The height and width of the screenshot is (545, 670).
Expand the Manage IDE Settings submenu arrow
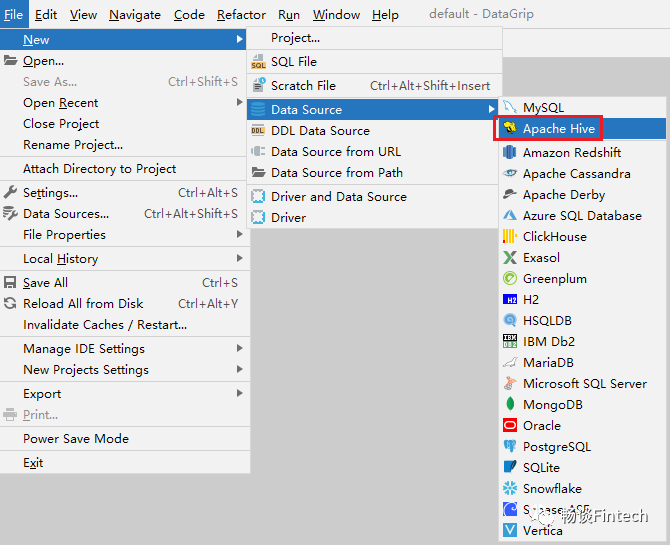pyautogui.click(x=240, y=348)
